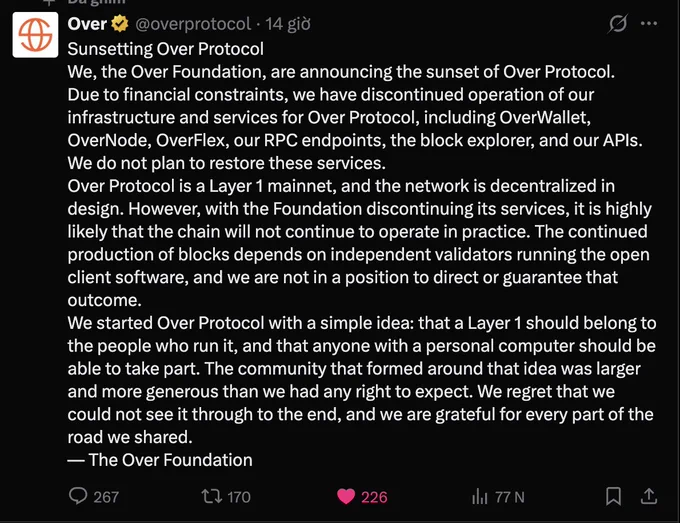Image resolution: width=680 pixels, height=523 pixels.
Task: Open the "14 giờ" timestamp link
Action: coord(288,24)
